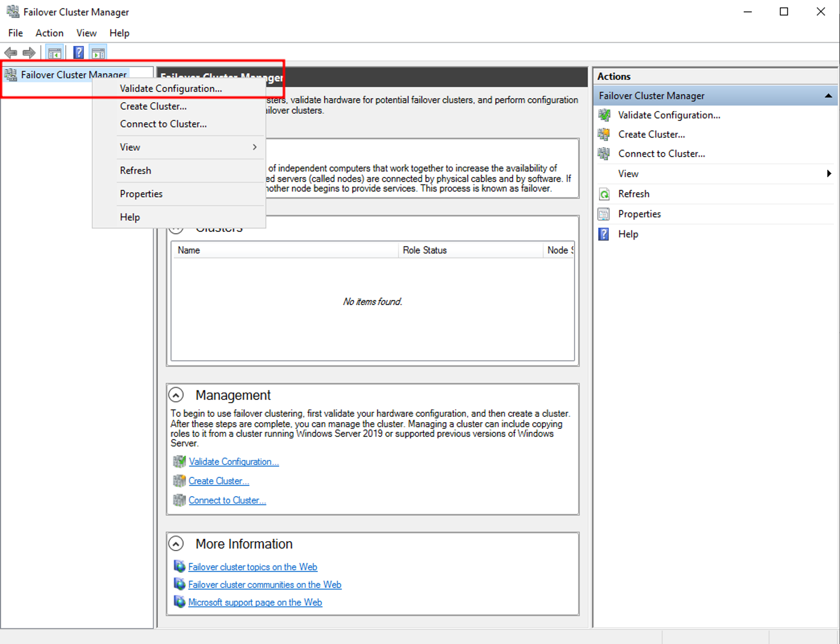Toggle the Show/Hide Action Pane icon
This screenshot has width=840, height=644.
98,53
